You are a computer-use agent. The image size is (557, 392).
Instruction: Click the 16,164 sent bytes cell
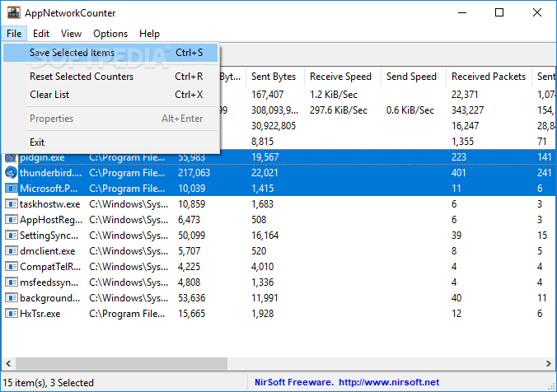(x=264, y=235)
